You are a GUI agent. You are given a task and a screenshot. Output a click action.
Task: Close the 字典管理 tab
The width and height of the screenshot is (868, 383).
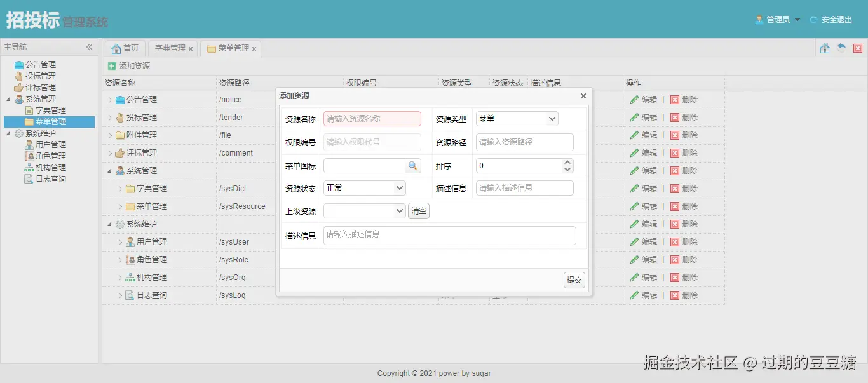[191, 49]
